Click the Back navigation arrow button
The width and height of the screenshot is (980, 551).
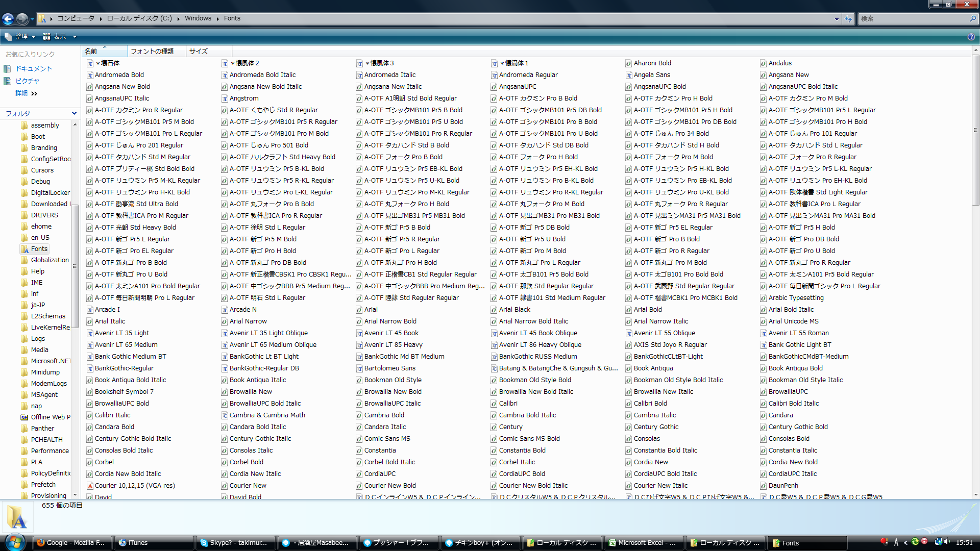coord(8,19)
